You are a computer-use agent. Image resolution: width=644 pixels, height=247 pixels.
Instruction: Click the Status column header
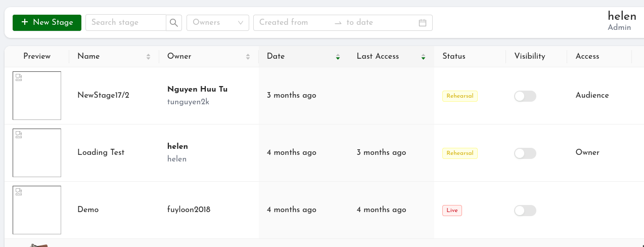point(453,56)
